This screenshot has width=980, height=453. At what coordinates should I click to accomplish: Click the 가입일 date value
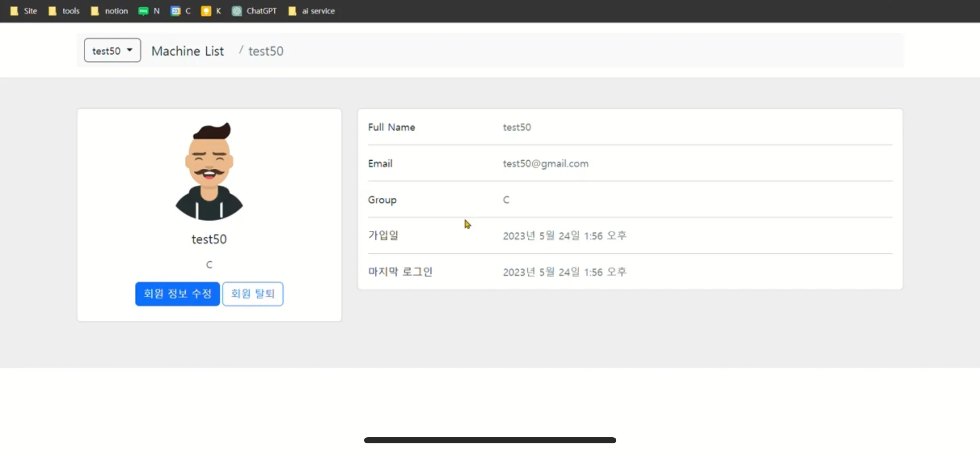coord(564,236)
